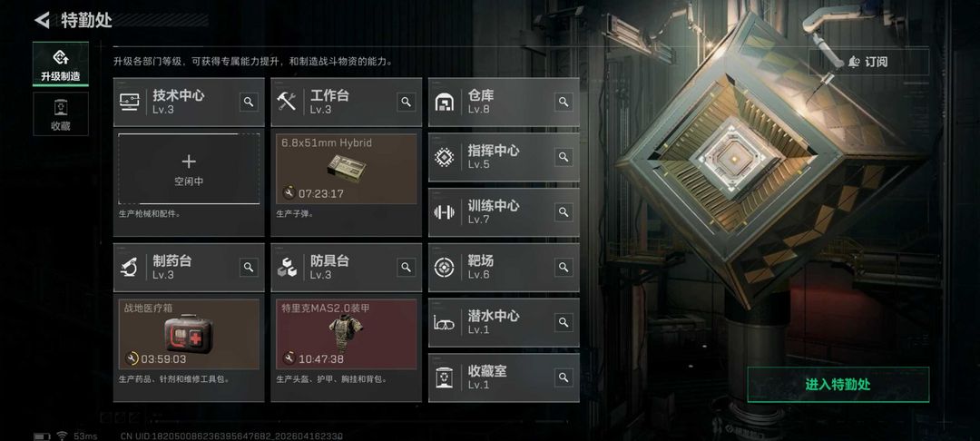
Task: Inspect 工作台 details via its magnifier icon
Action: 407,102
